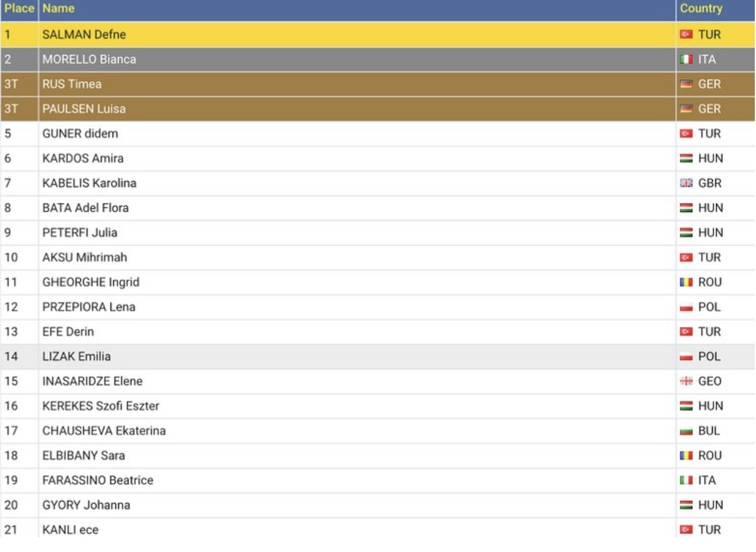
Task: Click the BUL country code
Action: coord(709,431)
